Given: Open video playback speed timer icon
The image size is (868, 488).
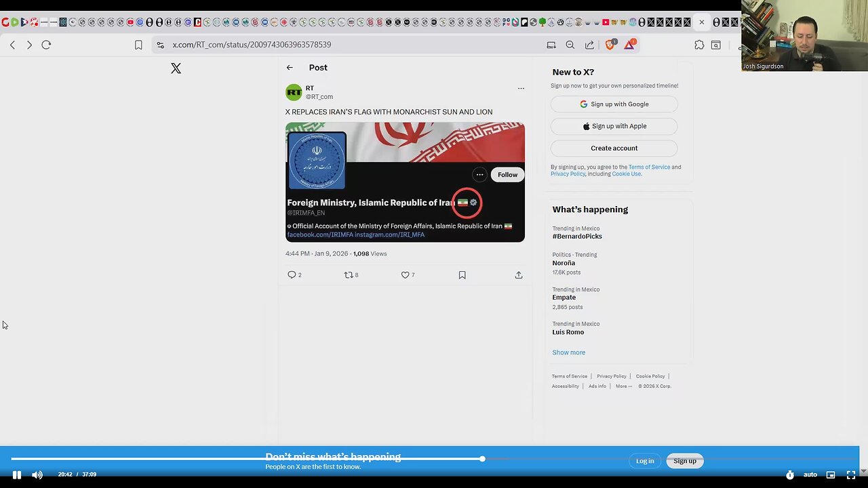Looking at the screenshot, I should 789,474.
